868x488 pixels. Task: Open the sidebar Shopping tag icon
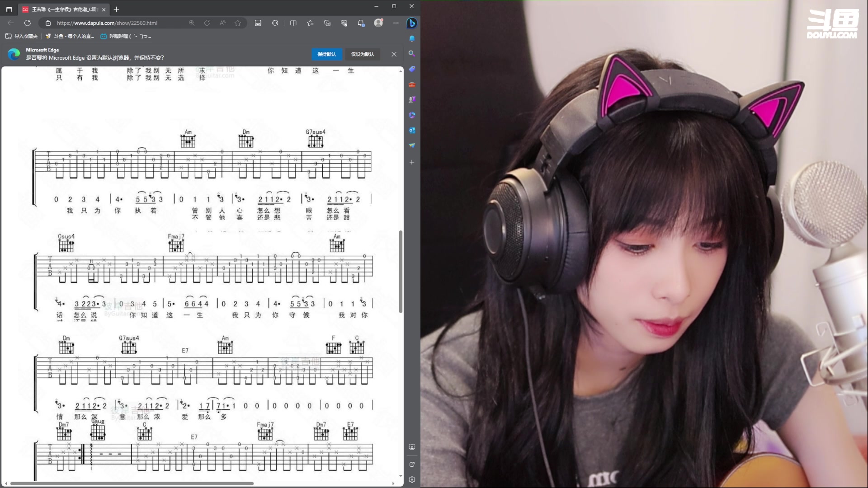(412, 69)
